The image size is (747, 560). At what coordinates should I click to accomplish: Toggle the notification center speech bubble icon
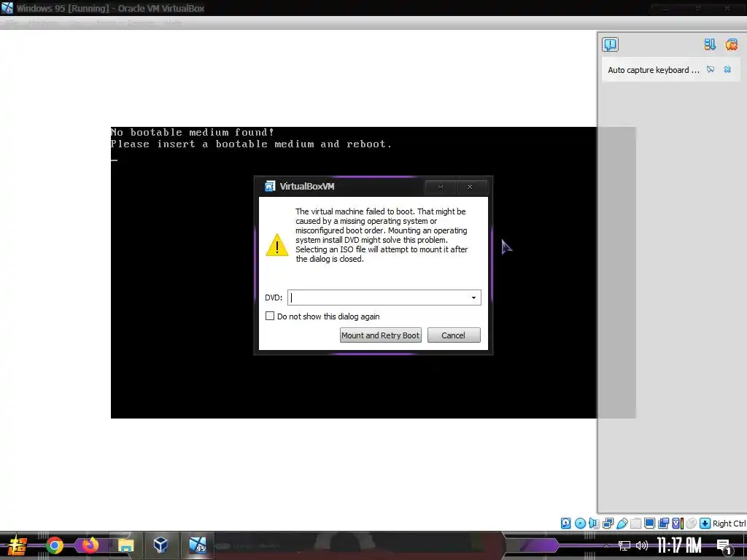[611, 44]
